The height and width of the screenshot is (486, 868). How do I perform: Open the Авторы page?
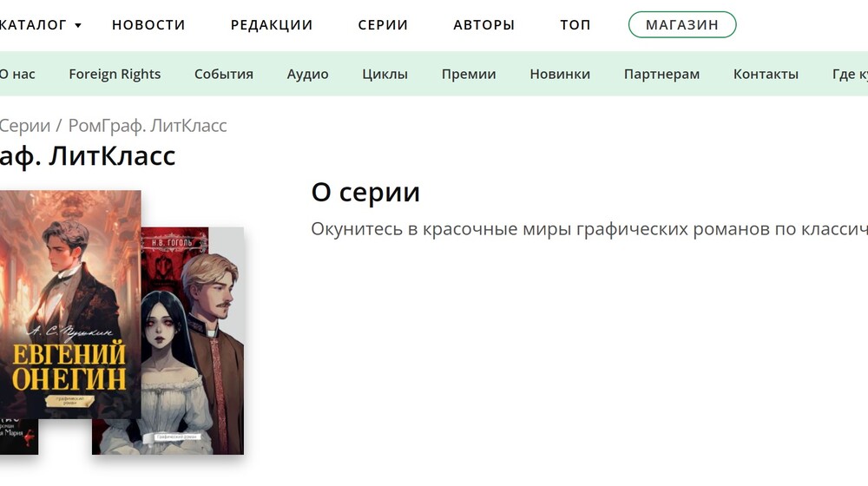click(x=483, y=25)
